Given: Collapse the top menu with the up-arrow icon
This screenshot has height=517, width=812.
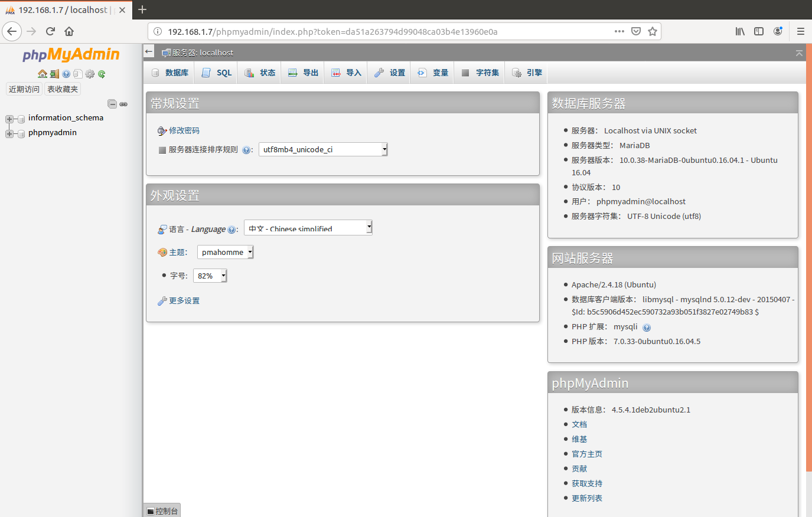Looking at the screenshot, I should click(799, 53).
